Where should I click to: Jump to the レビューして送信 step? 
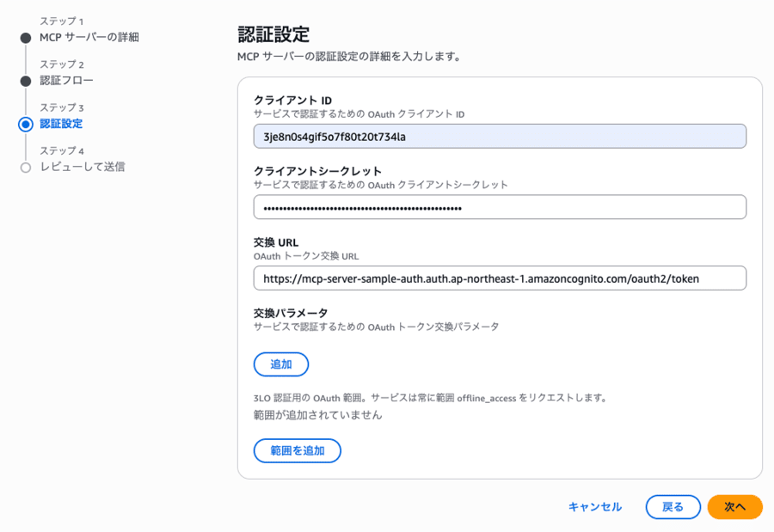click(83, 167)
